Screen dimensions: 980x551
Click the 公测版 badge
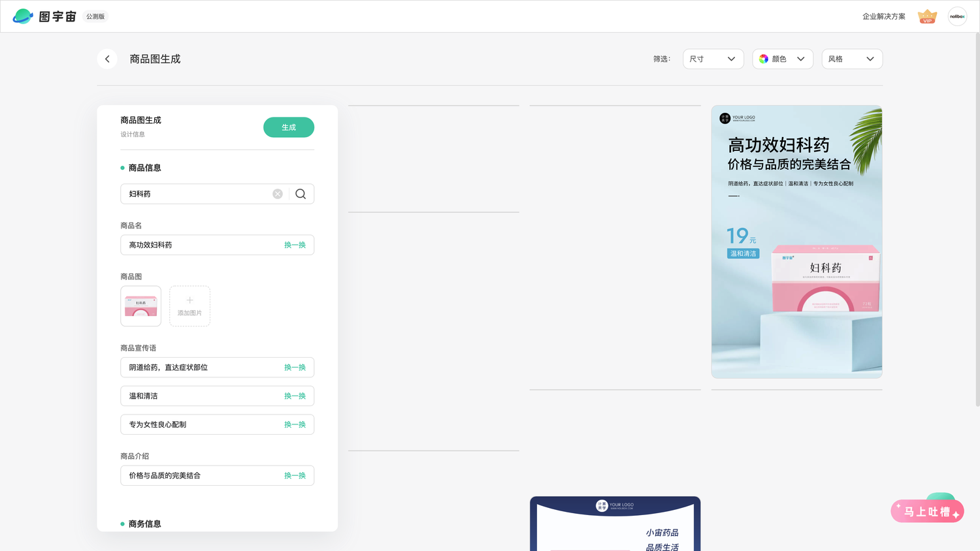pyautogui.click(x=95, y=16)
